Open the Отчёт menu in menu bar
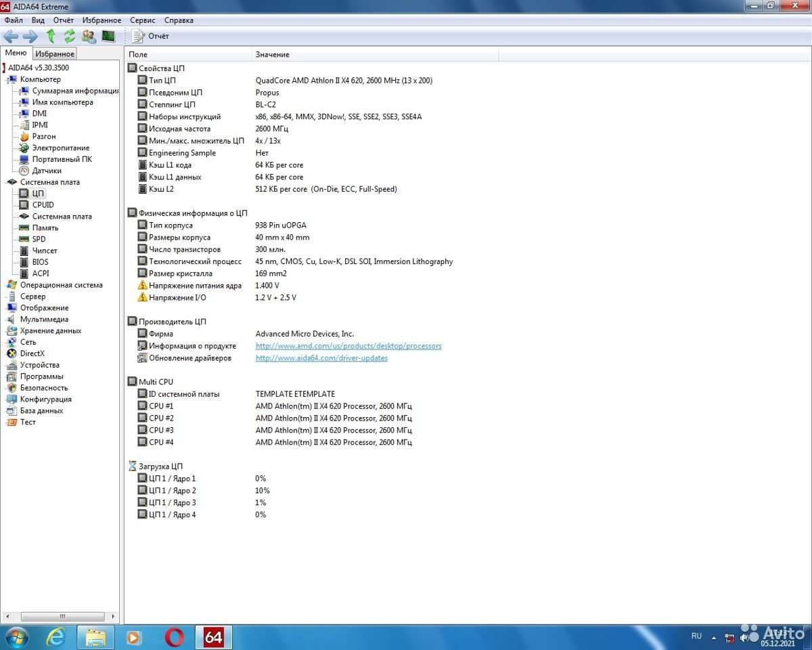This screenshot has height=650, width=812. (64, 20)
